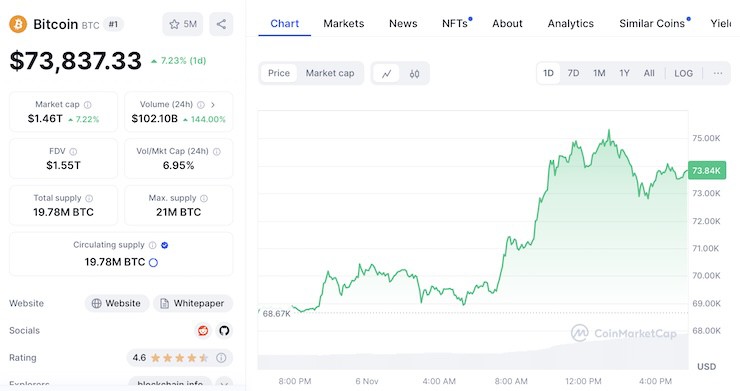Switch to the Markets tab

(344, 24)
